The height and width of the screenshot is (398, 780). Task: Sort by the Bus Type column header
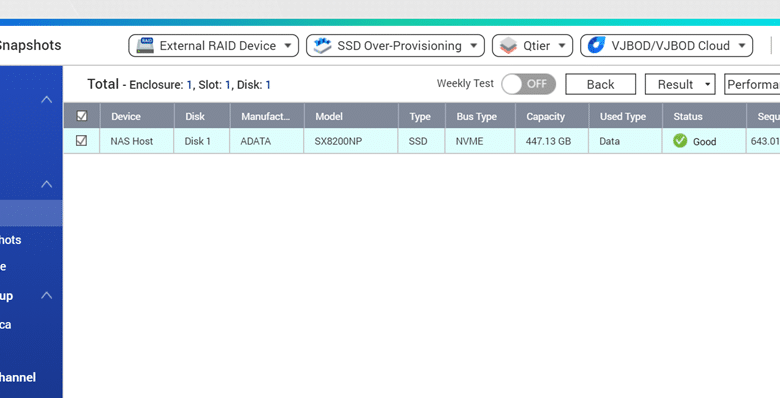(x=481, y=116)
